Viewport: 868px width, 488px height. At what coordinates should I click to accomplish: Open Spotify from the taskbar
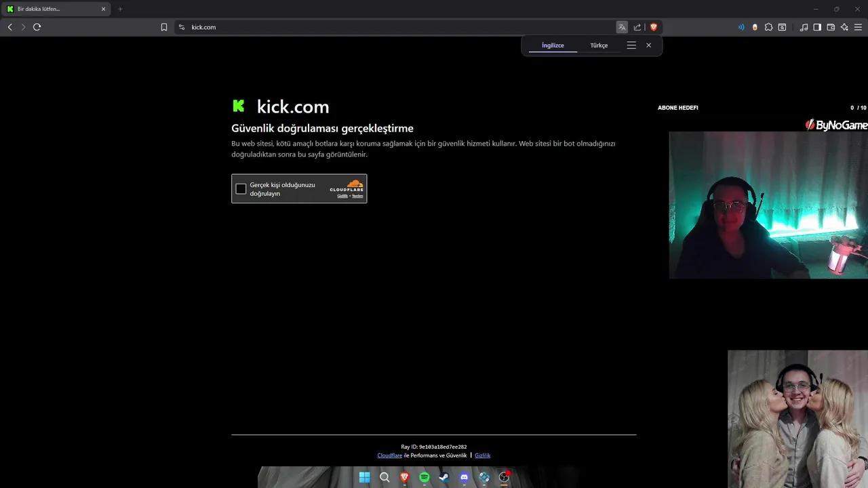pos(425,477)
